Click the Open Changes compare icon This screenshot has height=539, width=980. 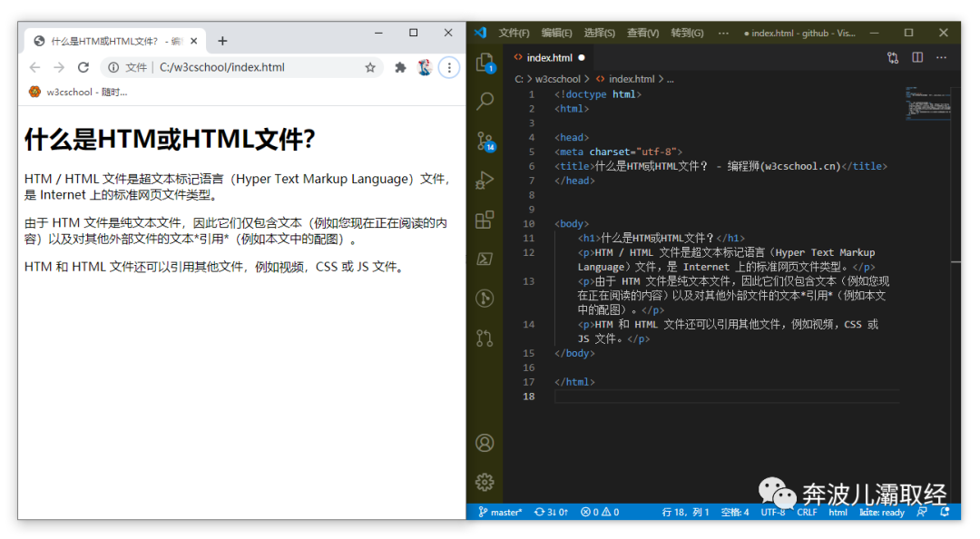coord(893,57)
